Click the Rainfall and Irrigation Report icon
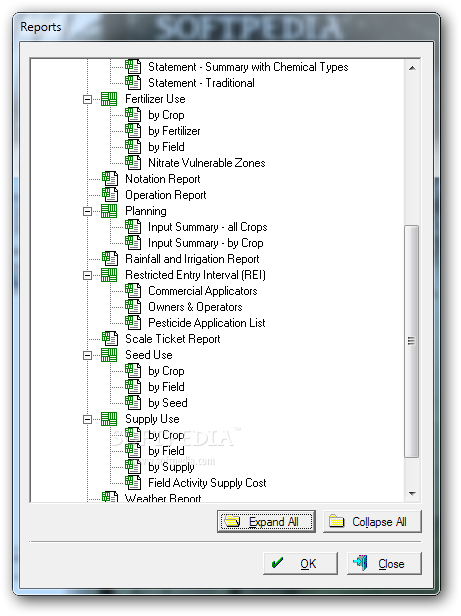The image size is (461, 616). pyautogui.click(x=110, y=259)
